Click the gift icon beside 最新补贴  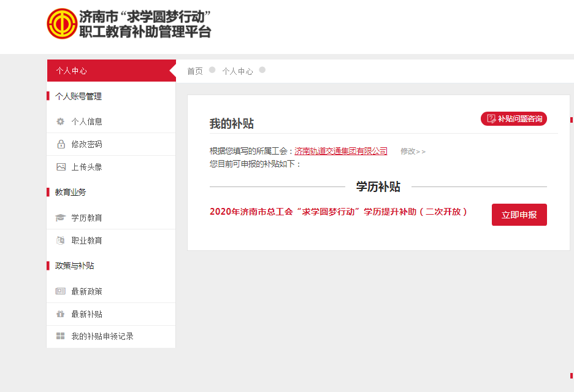(x=60, y=314)
